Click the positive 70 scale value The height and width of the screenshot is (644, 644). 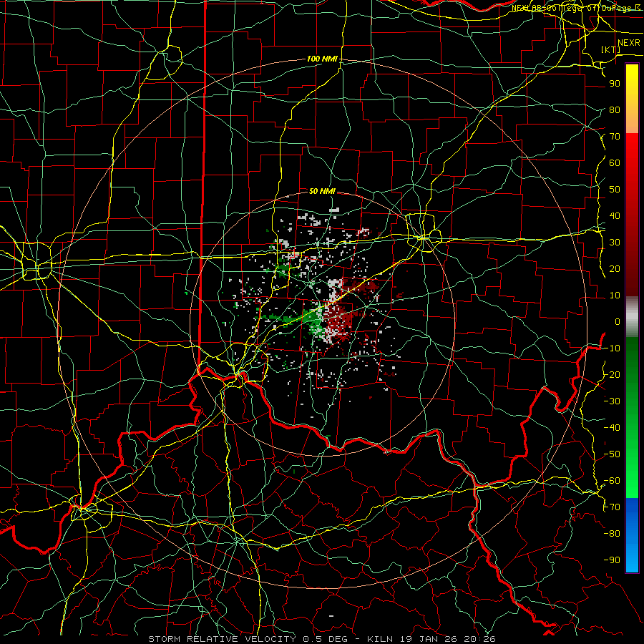615,137
